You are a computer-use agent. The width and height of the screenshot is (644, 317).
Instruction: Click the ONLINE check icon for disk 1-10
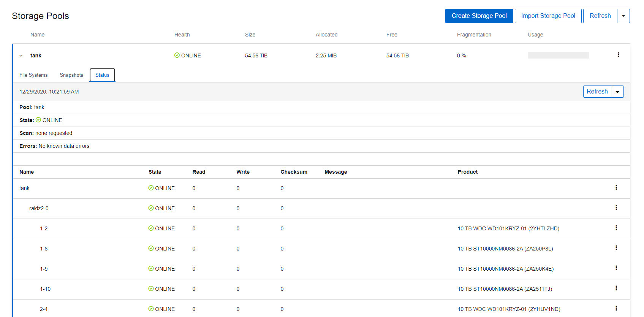point(151,288)
